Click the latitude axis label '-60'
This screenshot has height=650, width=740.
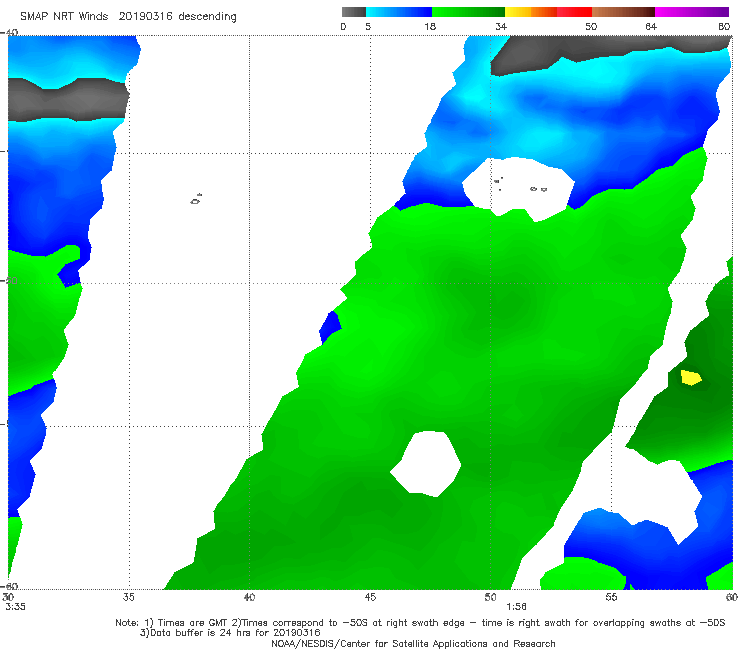(x=9, y=586)
